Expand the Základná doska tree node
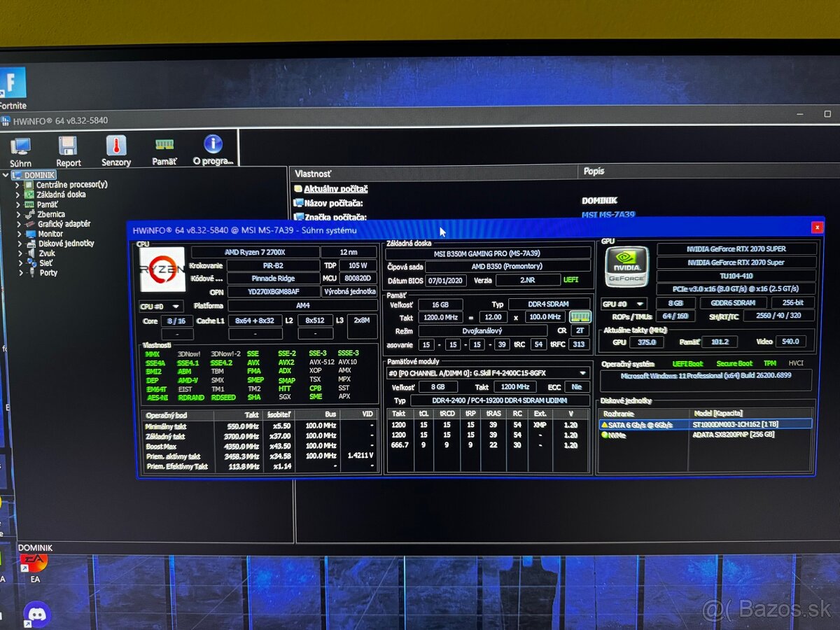 [x=19, y=195]
